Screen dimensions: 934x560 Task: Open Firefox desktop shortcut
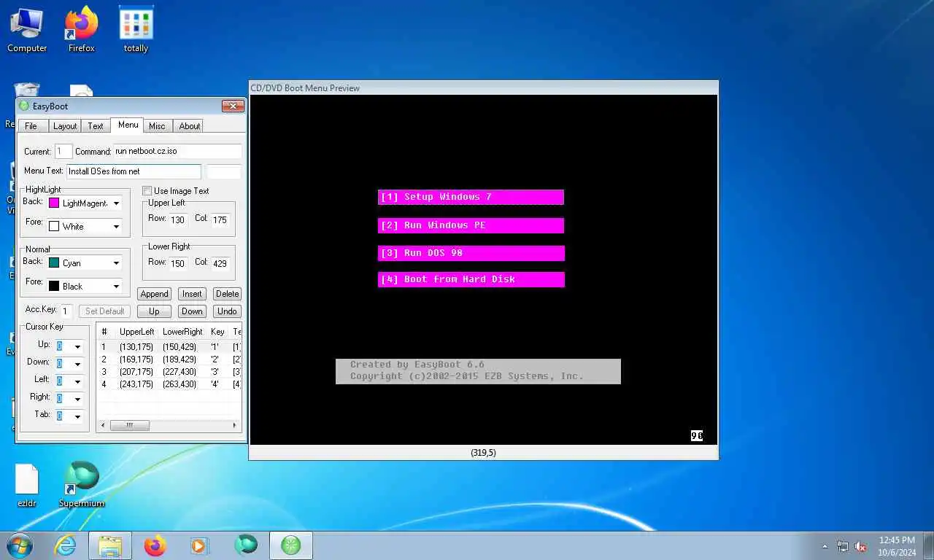[x=81, y=31]
